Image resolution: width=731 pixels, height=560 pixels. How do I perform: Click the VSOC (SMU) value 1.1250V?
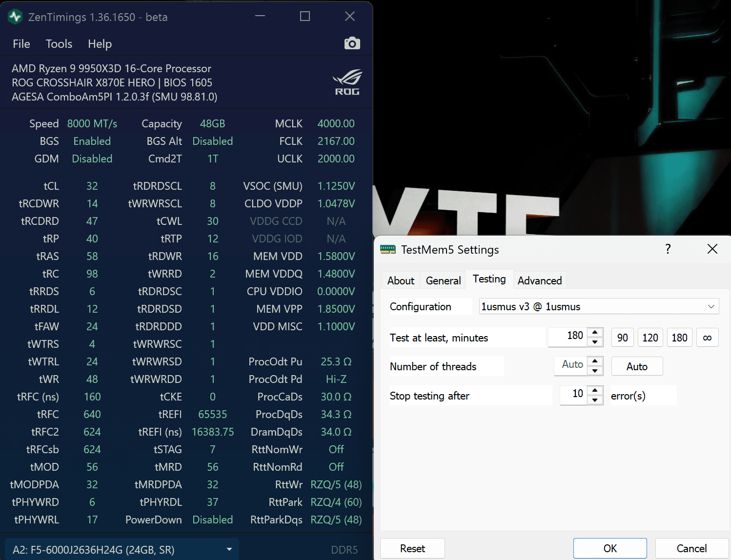[336, 186]
